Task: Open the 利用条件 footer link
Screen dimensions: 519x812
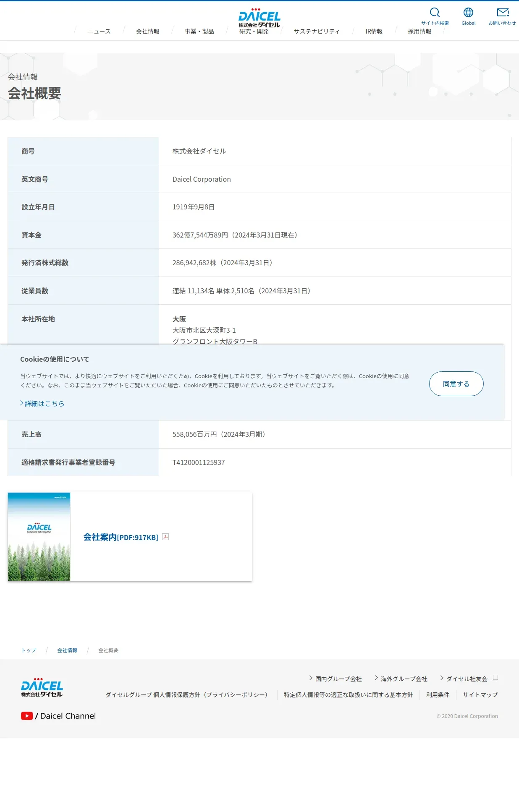Action: pyautogui.click(x=438, y=695)
